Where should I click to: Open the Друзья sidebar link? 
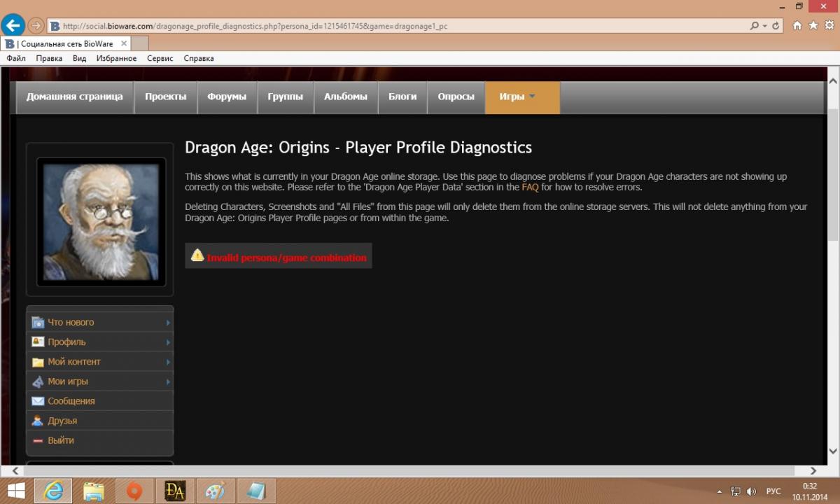point(62,421)
